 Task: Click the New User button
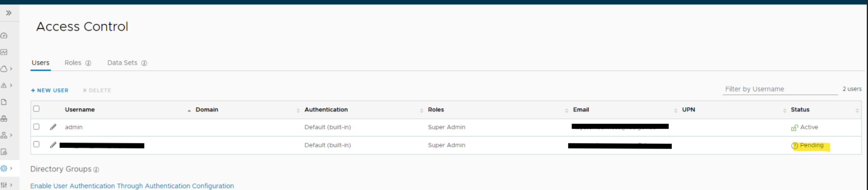tap(50, 90)
